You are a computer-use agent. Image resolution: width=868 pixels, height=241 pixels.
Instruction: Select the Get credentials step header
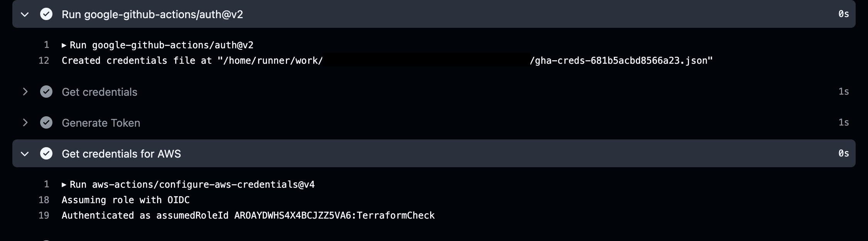[99, 92]
